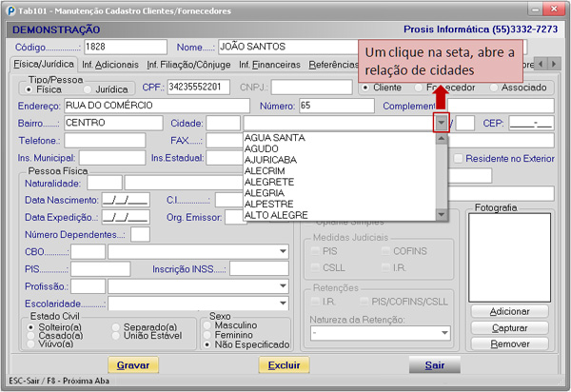Screen dimensions: 571x392
Task: Select União Estável marital status
Action: (116, 336)
